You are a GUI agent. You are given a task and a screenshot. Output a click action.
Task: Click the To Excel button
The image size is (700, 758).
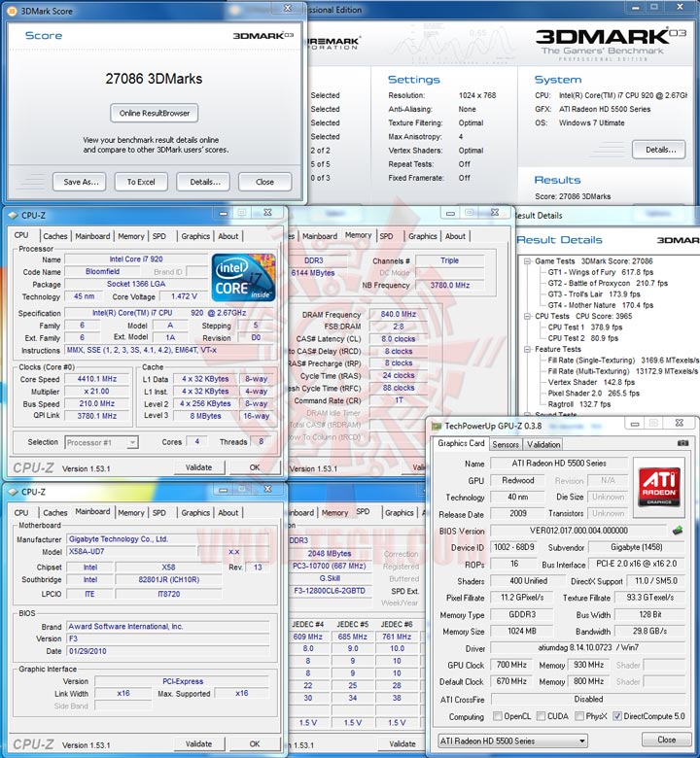141,182
